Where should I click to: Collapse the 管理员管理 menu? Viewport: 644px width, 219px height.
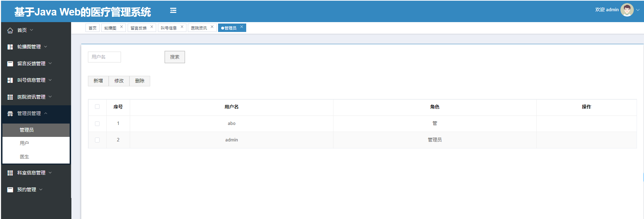29,113
